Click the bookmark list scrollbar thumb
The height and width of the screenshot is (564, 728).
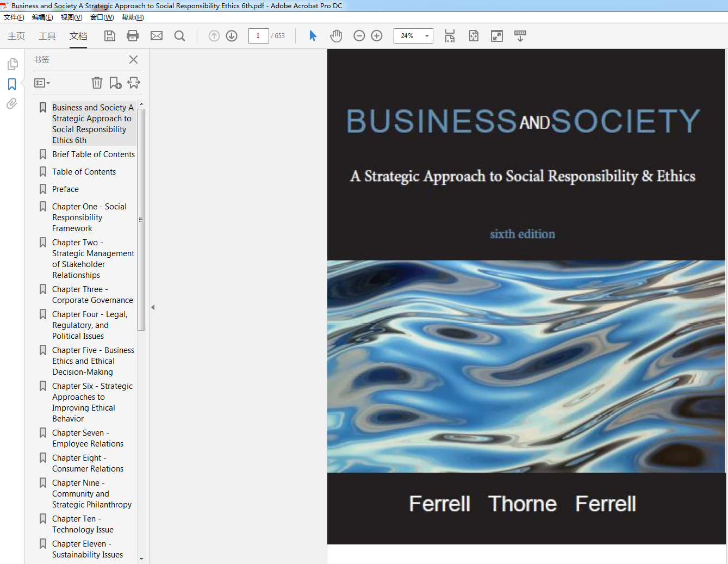click(x=141, y=220)
